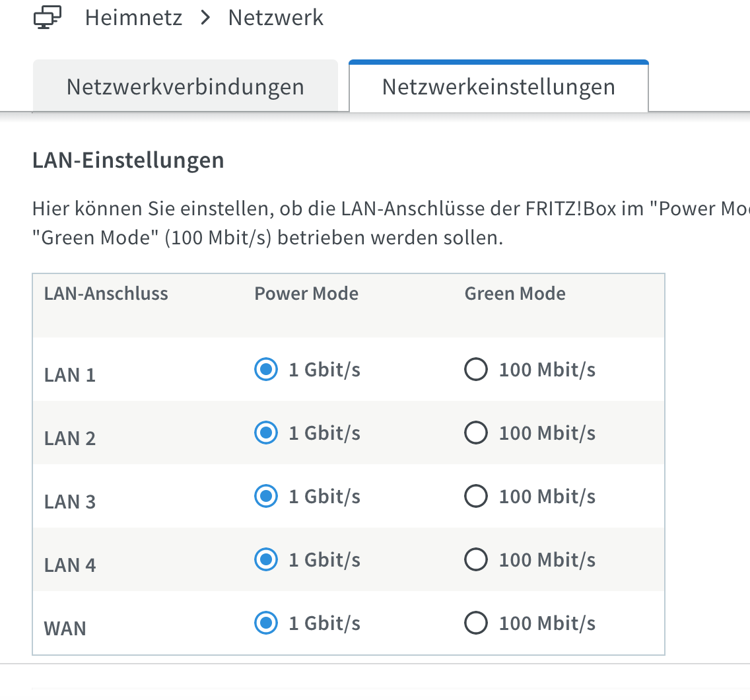
Task: Select the Netzwerkeinstellungen tab
Action: (498, 87)
